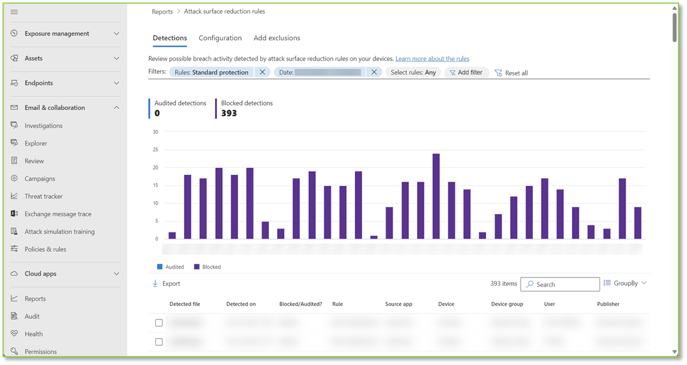Image resolution: width=687 pixels, height=365 pixels.
Task: Check the first row checkbox
Action: (x=159, y=323)
